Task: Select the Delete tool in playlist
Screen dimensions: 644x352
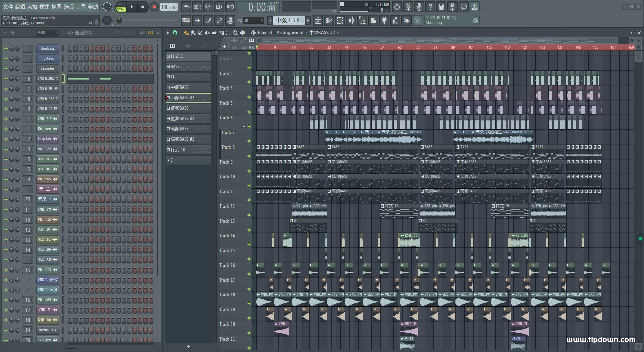Action: [200, 33]
